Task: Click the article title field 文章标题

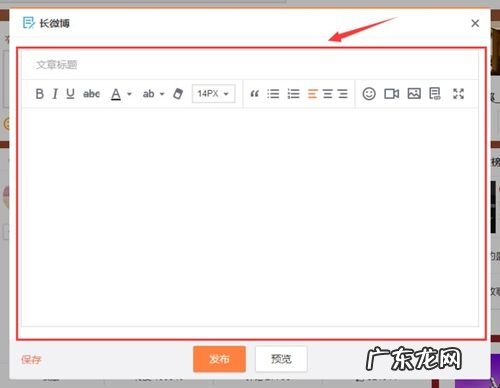Action: tap(250, 65)
